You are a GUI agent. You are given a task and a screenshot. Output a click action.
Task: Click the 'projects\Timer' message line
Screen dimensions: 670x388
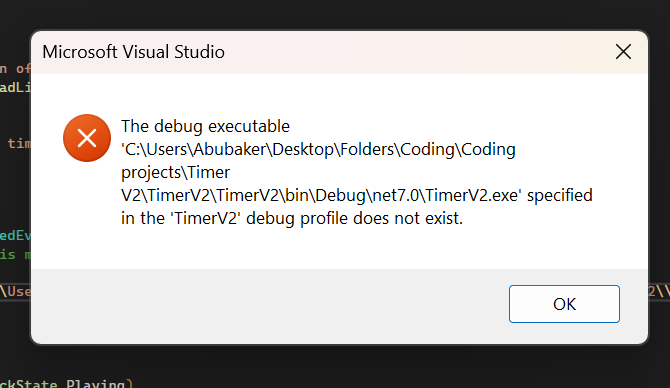click(176, 173)
